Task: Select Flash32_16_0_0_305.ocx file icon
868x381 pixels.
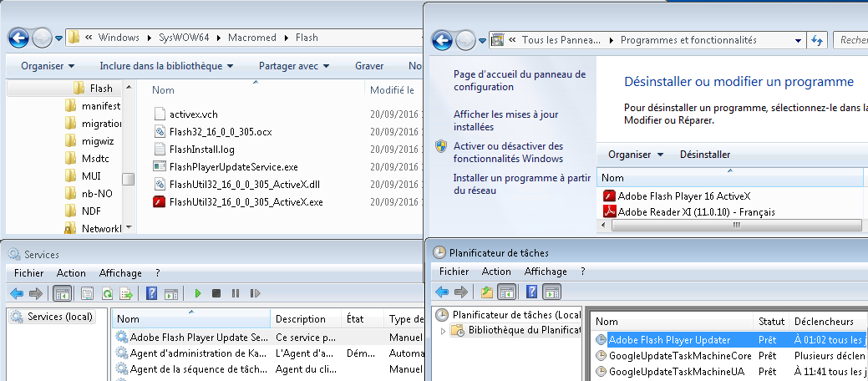Action: 160,132
